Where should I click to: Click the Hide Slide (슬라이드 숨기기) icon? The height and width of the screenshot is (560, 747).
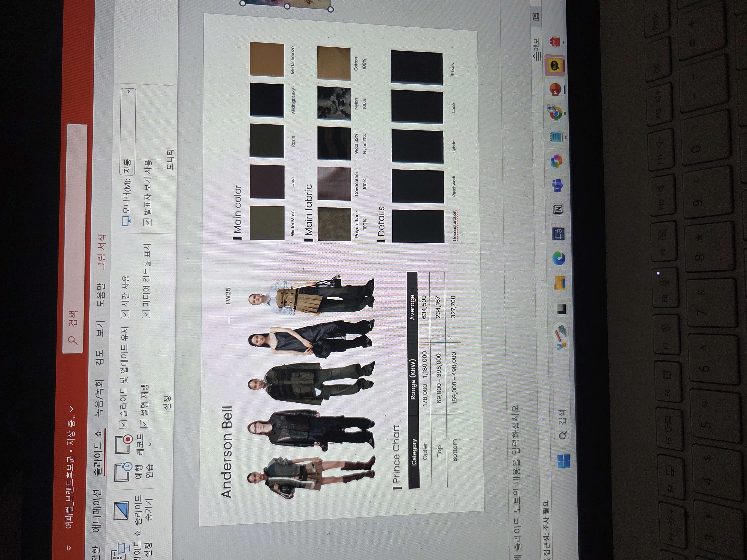tap(122, 511)
